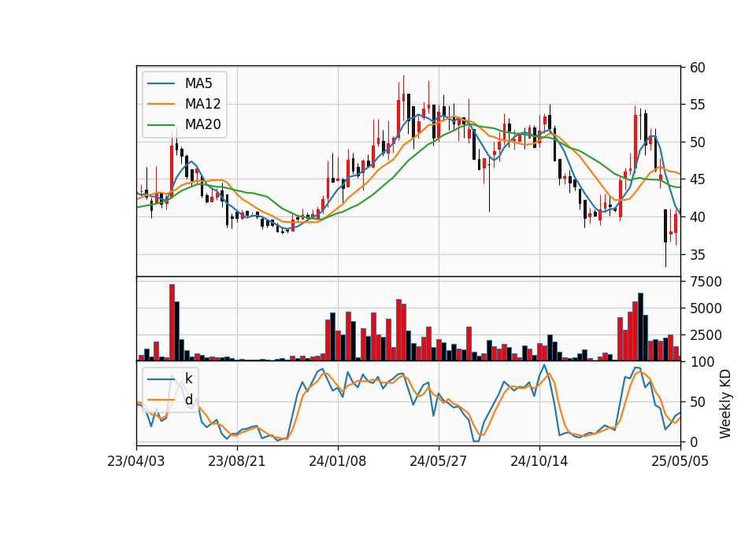Screen dimensions: 756x543
Task: Click the 24/01/08 date axis label
Action: pos(338,461)
